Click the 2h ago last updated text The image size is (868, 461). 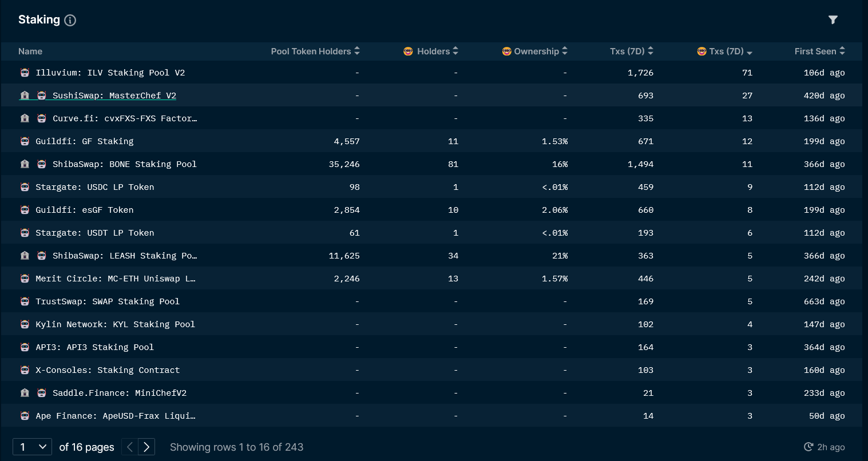click(x=831, y=447)
